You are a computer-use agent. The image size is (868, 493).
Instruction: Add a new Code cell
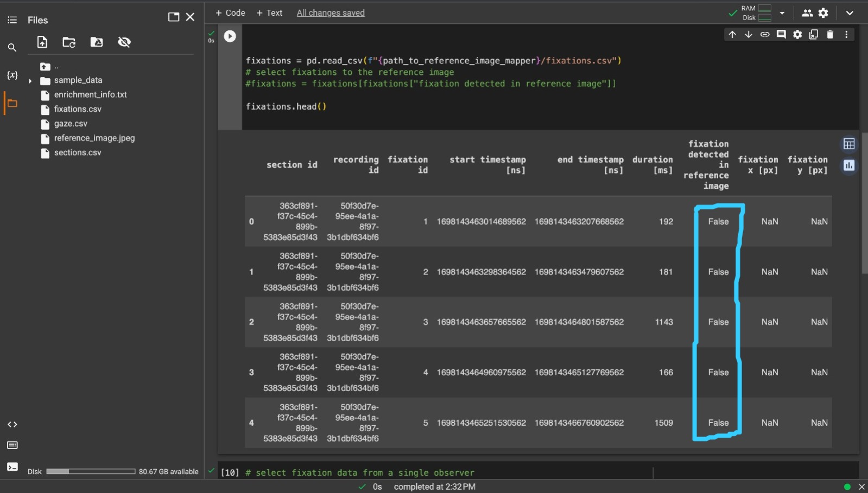pos(230,13)
